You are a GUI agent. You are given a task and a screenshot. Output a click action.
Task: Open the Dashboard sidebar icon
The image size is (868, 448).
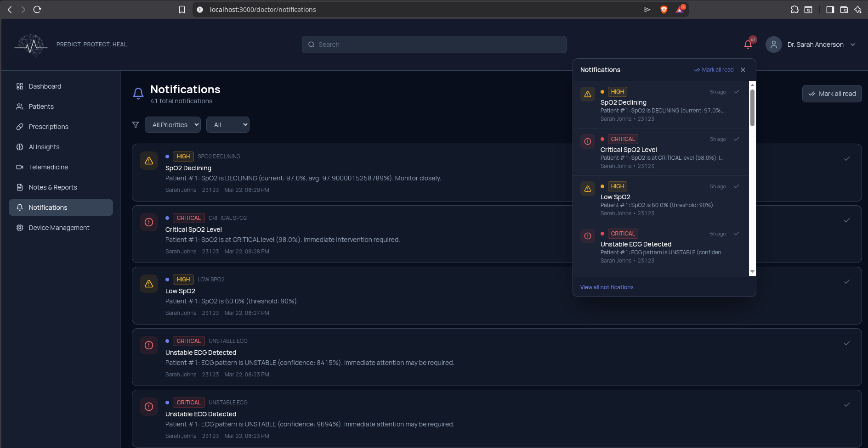[19, 86]
